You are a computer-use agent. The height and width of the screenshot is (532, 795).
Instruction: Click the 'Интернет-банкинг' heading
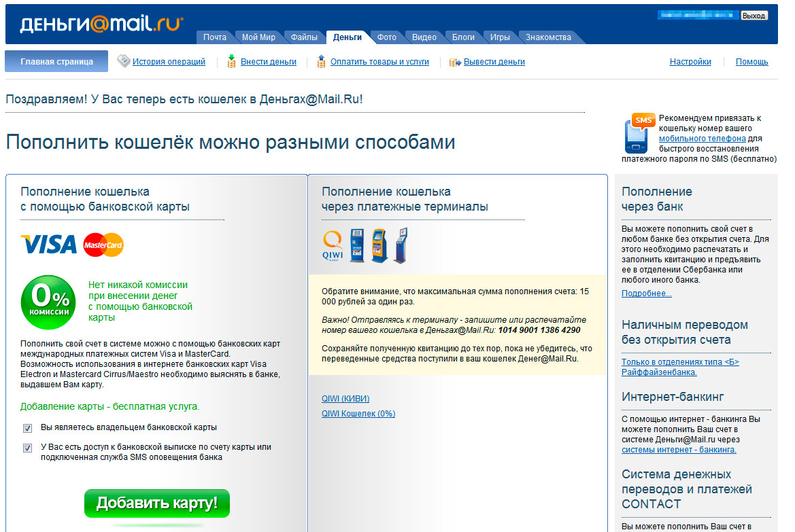point(673,397)
